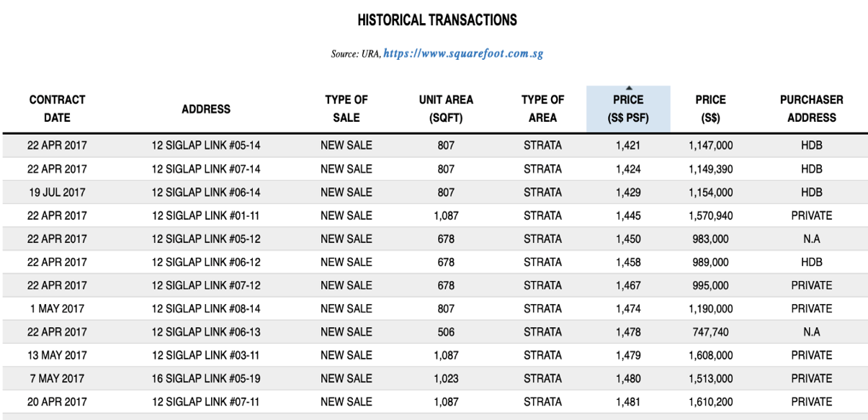Open the squarefoot.com.sg source link
This screenshot has width=868, height=420.
tap(463, 54)
